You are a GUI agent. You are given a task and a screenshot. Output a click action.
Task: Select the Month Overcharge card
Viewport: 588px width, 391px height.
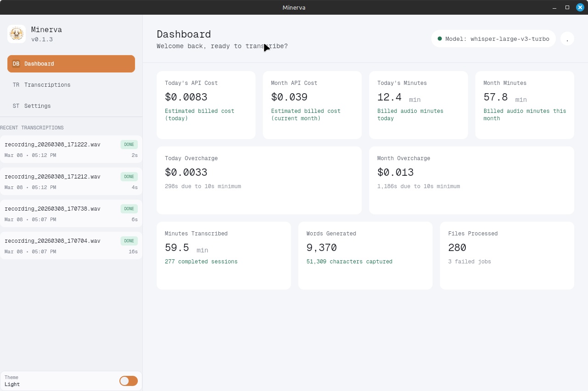click(x=471, y=180)
